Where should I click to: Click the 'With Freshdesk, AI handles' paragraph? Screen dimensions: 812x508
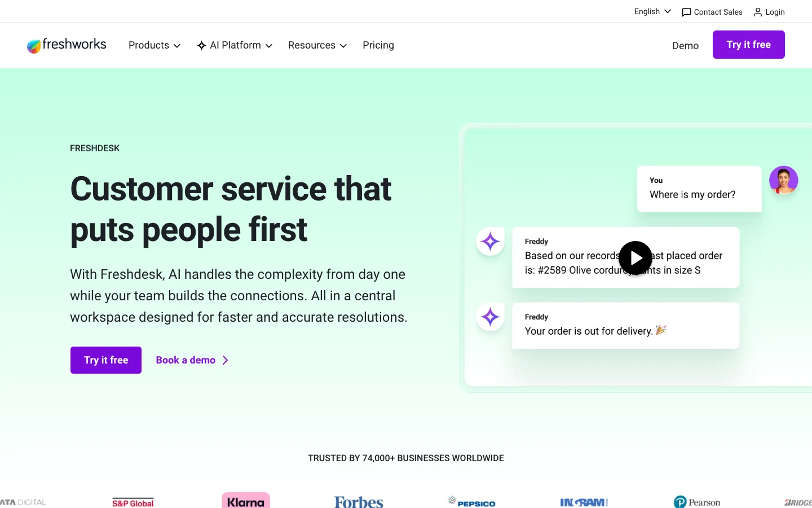pyautogui.click(x=239, y=296)
